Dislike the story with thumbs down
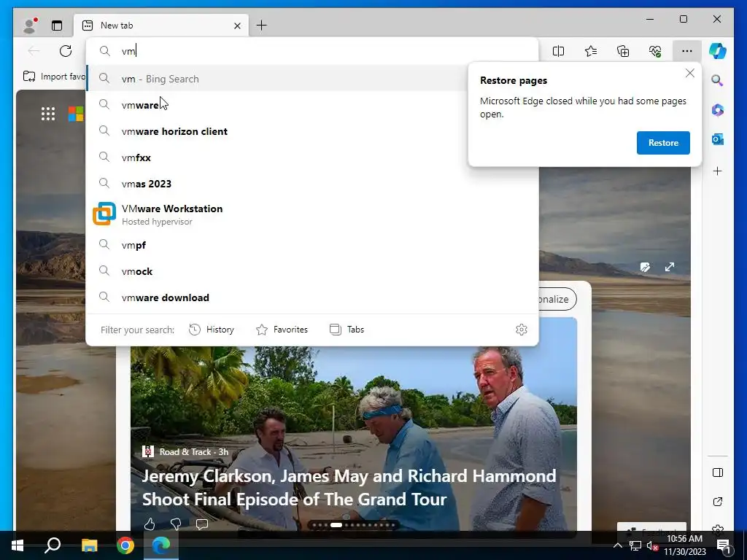 pos(176,524)
